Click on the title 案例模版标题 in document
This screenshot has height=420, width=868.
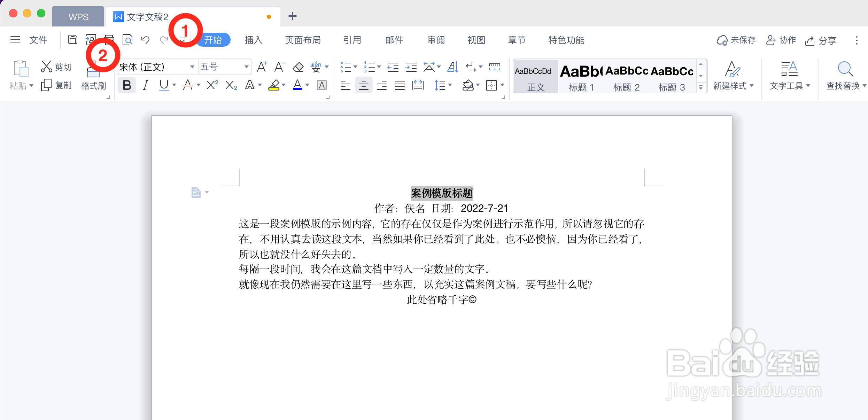pos(442,193)
